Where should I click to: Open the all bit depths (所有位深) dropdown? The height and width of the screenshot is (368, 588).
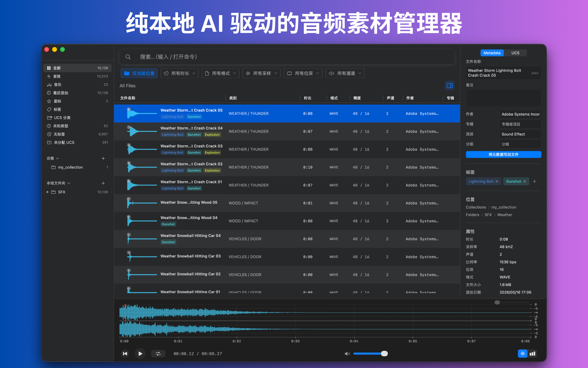click(303, 73)
